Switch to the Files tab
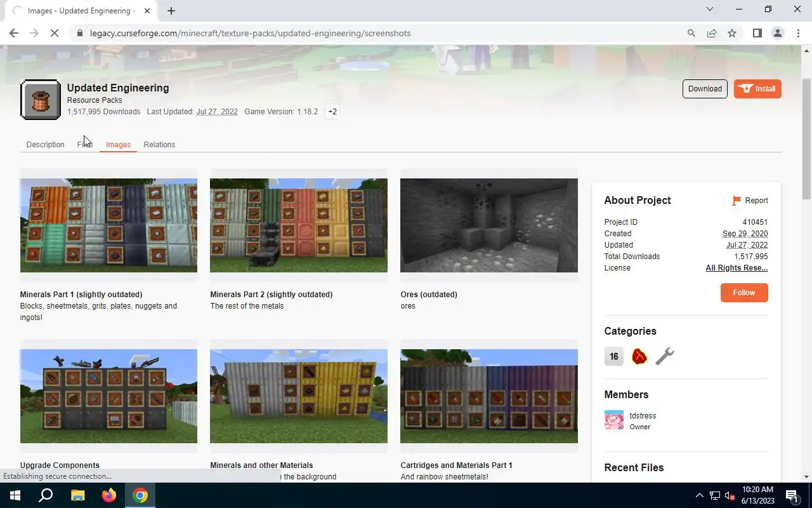 [85, 145]
